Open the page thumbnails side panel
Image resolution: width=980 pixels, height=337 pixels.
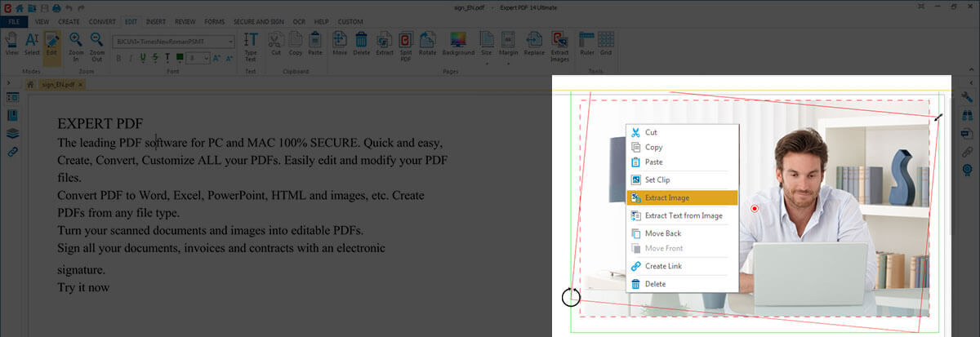click(x=12, y=97)
